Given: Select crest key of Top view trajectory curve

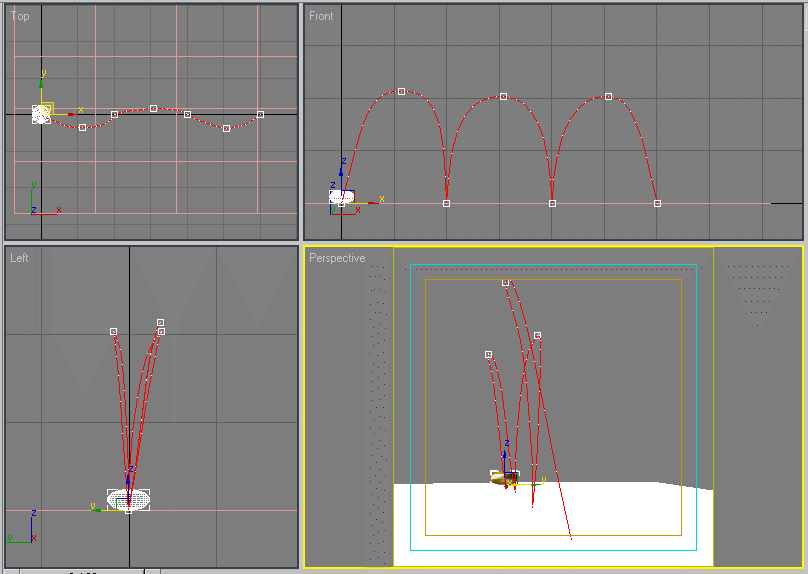Looking at the screenshot, I should click(x=153, y=108).
